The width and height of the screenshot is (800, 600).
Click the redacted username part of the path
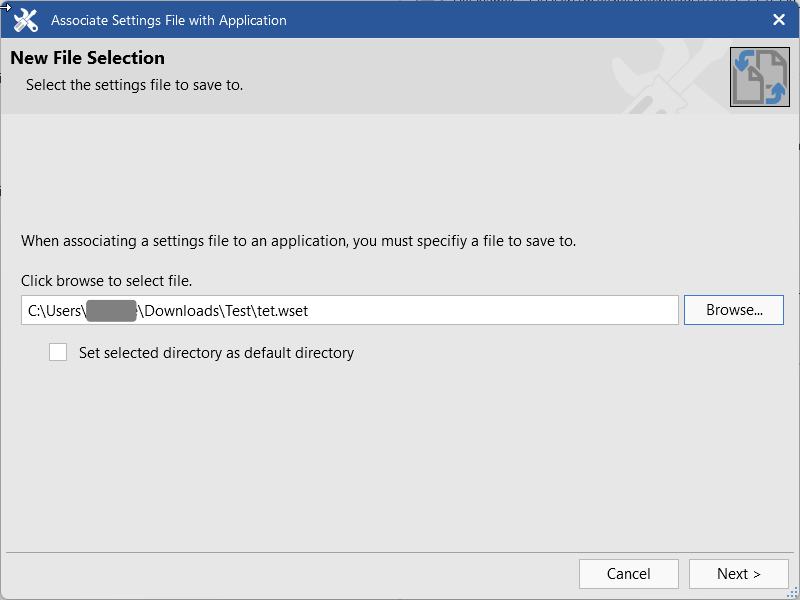pyautogui.click(x=110, y=311)
